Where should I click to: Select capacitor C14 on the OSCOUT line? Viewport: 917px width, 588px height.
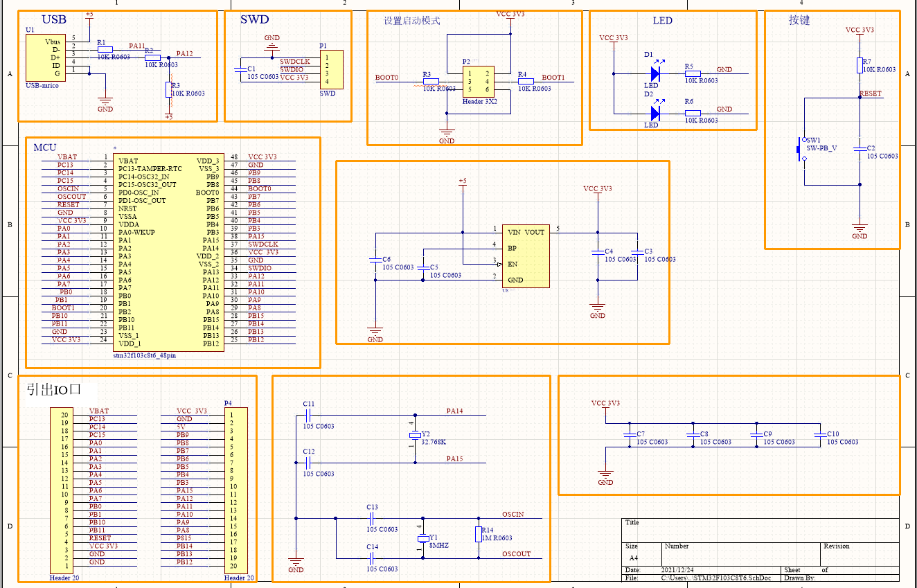tap(372, 558)
